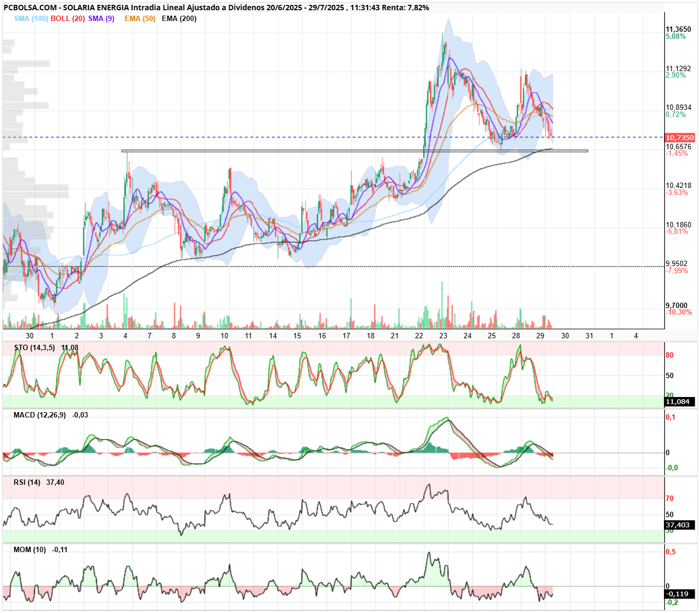Click the 0,1 level on MACD scale
The image size is (700, 613).
[x=670, y=417]
